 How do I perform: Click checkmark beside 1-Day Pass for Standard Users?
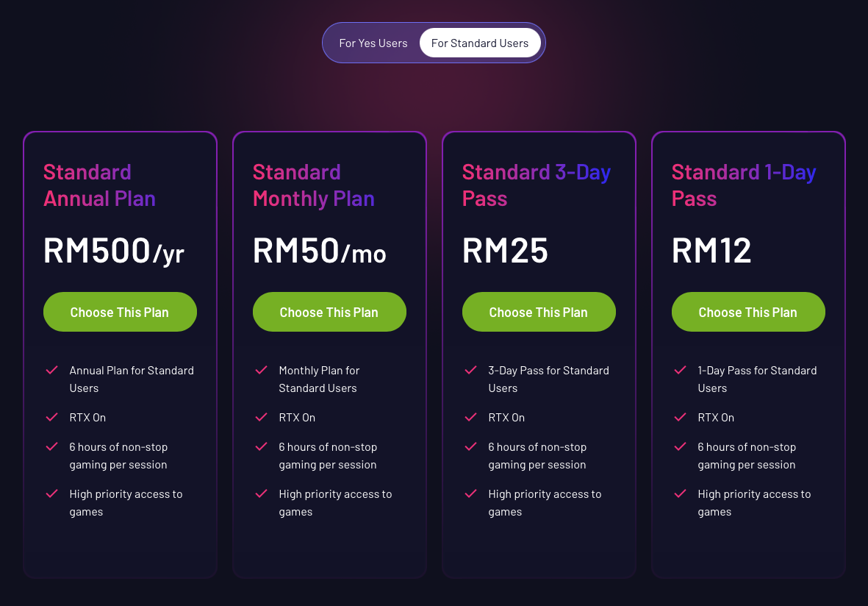(x=681, y=370)
